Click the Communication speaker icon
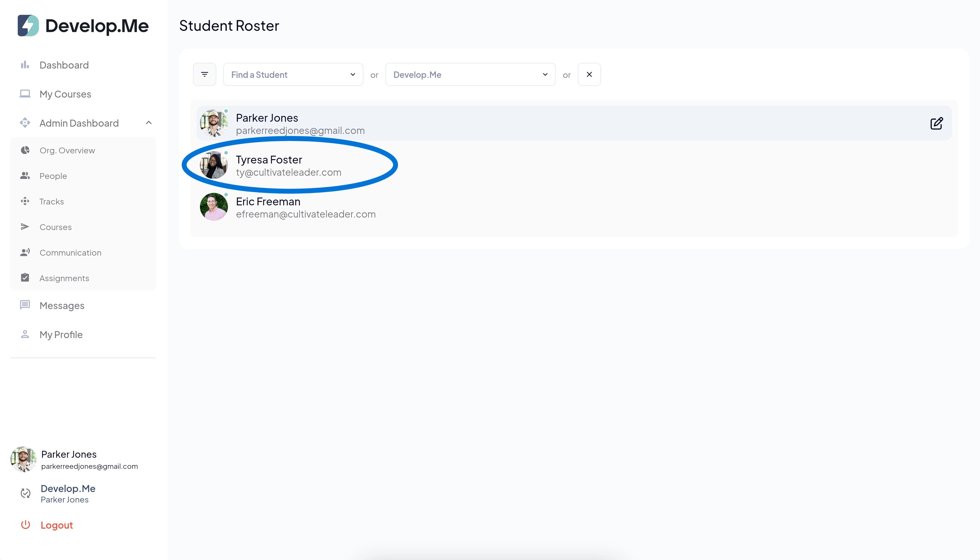The image size is (980, 560). (25, 252)
